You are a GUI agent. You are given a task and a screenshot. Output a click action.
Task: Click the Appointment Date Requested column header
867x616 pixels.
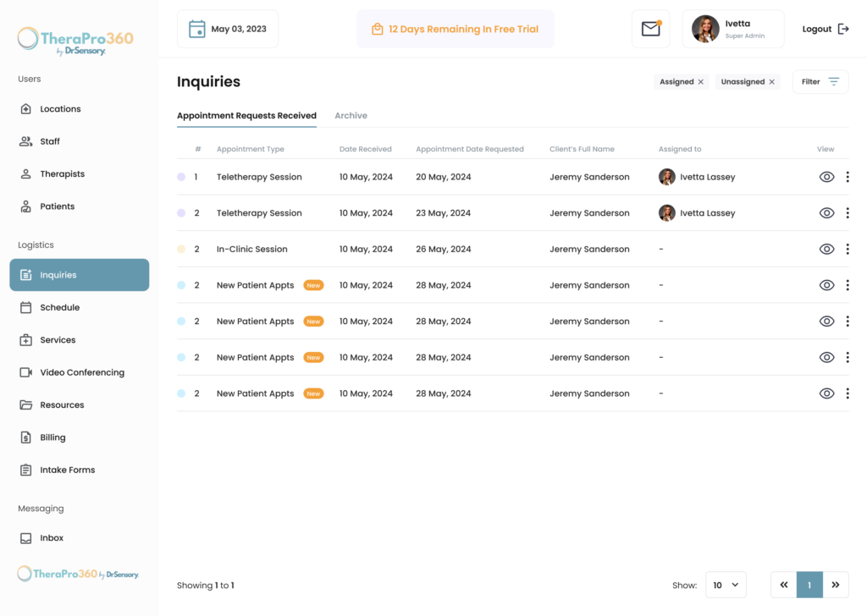469,149
